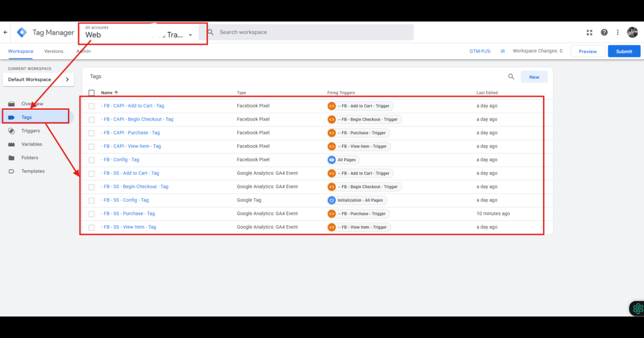Click trigger chip of FB - CAPI - Begin Checkout tag
Screen dimensions: 644x338
364,119
